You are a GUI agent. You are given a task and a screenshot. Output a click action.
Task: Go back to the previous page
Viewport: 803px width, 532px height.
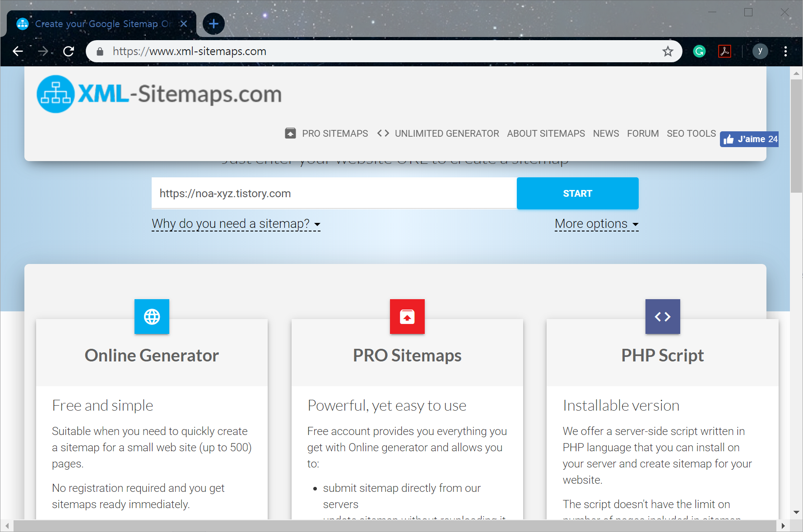(x=18, y=51)
